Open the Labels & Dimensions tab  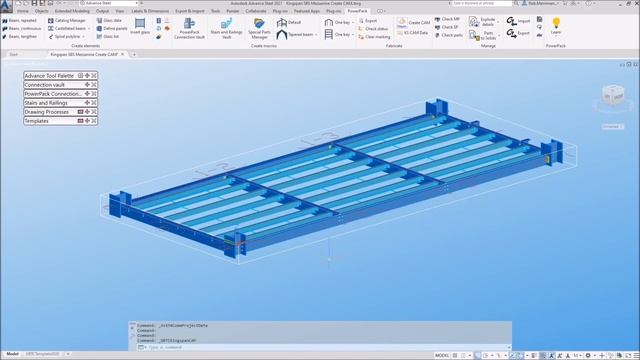tap(150, 11)
